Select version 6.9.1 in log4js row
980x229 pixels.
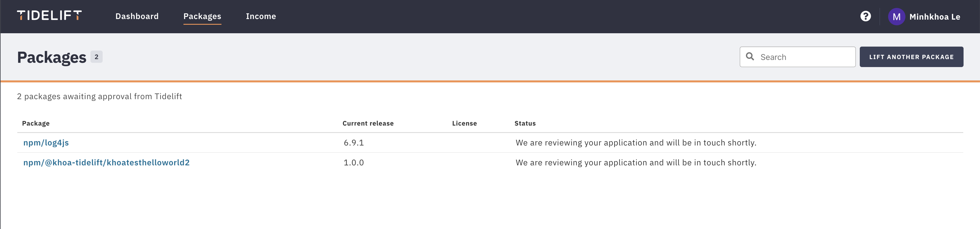click(354, 143)
